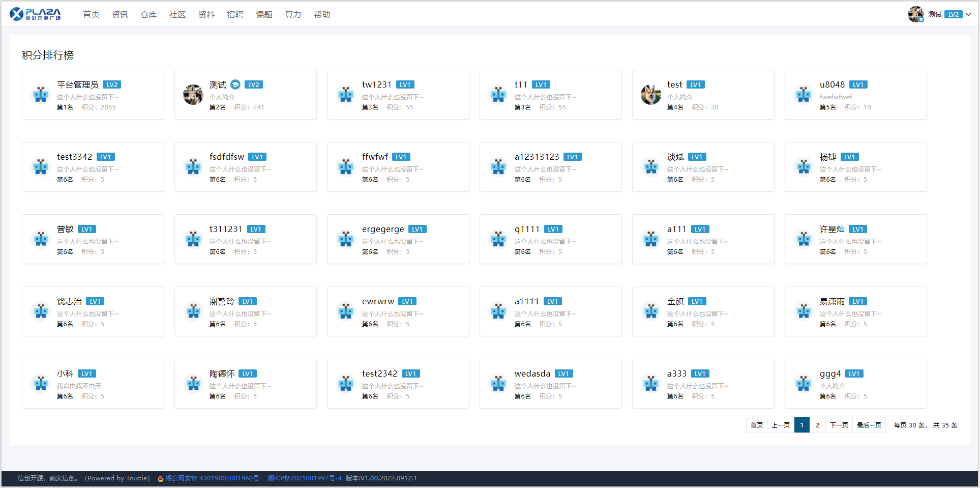980x489 pixels.
Task: Click the robot avatar of 平台管理员
Action: tap(41, 95)
